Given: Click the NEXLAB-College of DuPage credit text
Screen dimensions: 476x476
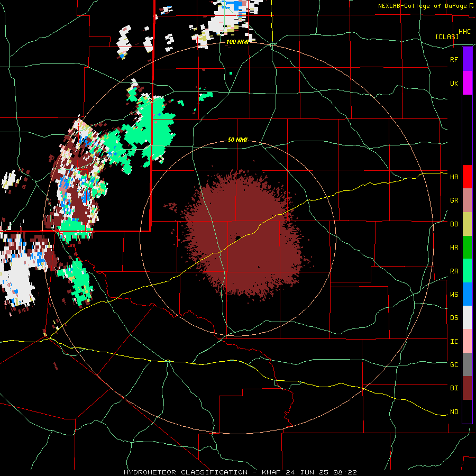Looking at the screenshot, I should 422,6.
